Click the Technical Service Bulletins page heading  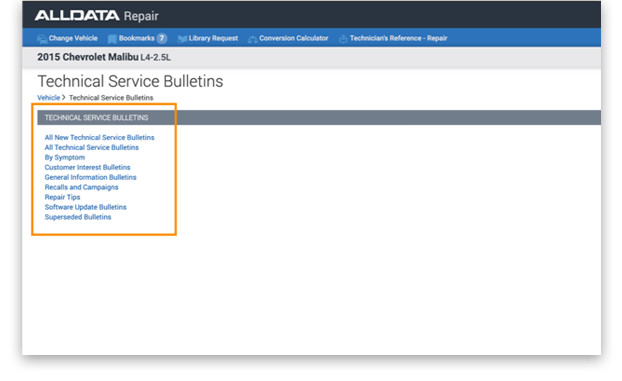click(130, 81)
